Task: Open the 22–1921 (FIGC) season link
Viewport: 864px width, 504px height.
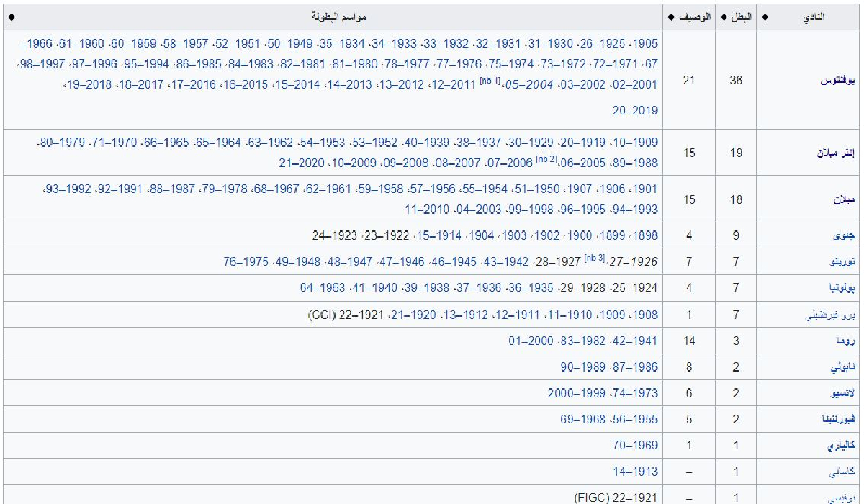Action: point(616,497)
